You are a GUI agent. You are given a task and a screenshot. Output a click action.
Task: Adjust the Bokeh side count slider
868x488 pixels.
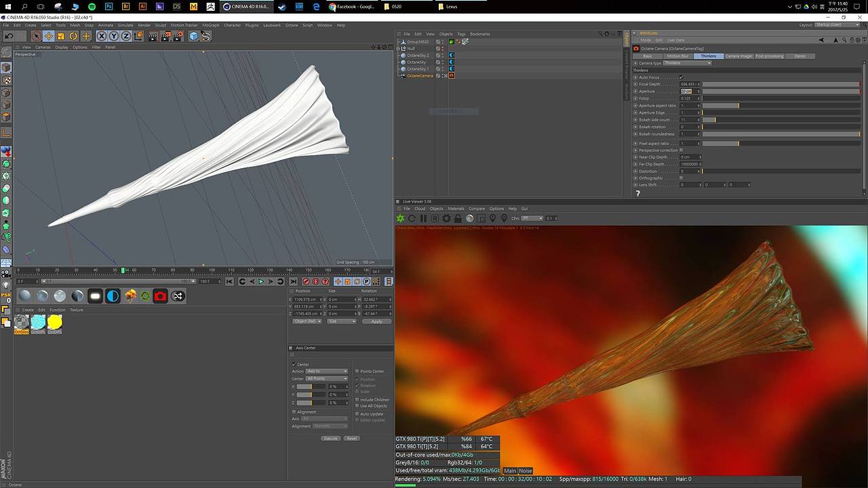click(781, 120)
